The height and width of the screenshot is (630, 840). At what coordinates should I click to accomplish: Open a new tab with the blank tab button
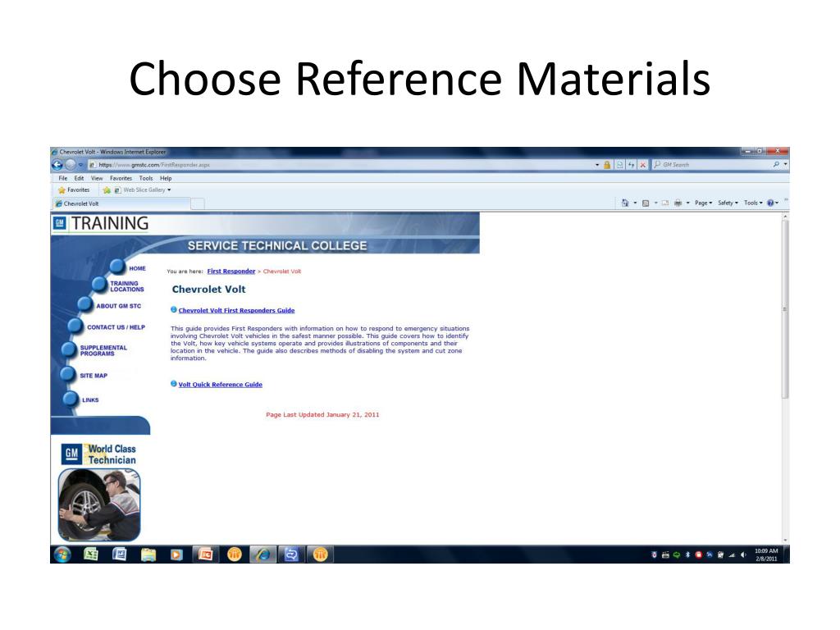coord(198,203)
